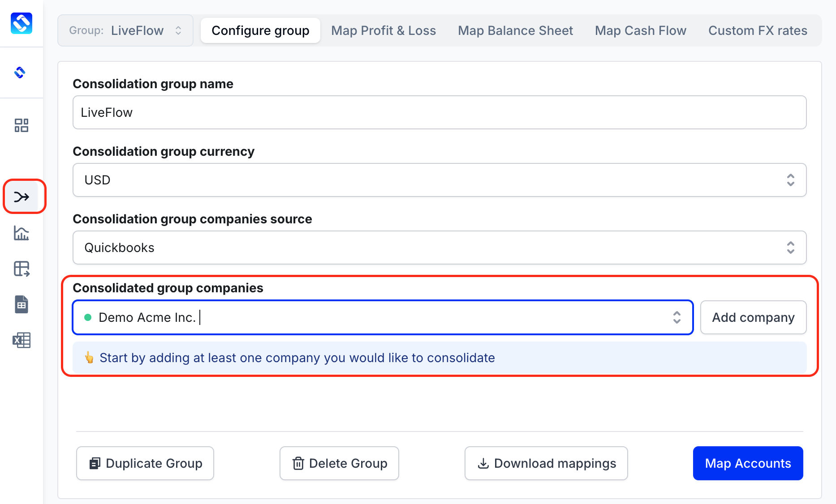The image size is (836, 504).
Task: Click the 'Consolidation group name' label
Action: pos(153,84)
